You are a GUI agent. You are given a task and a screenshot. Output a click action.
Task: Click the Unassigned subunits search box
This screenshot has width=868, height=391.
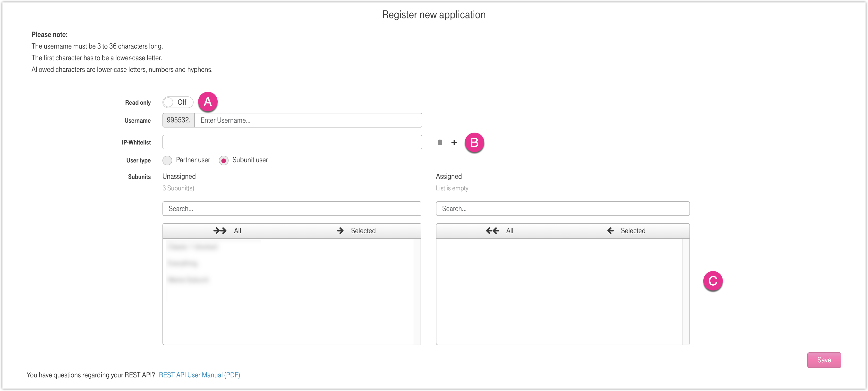pyautogui.click(x=291, y=209)
